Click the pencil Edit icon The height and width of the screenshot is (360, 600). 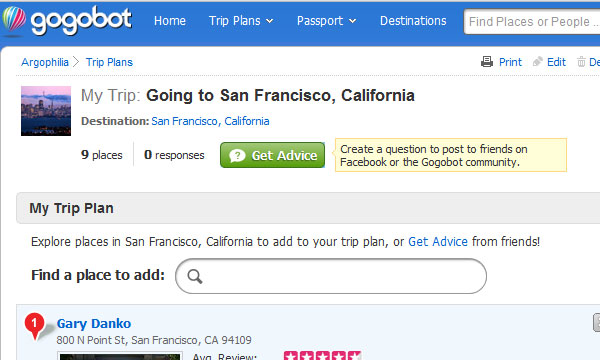538,61
